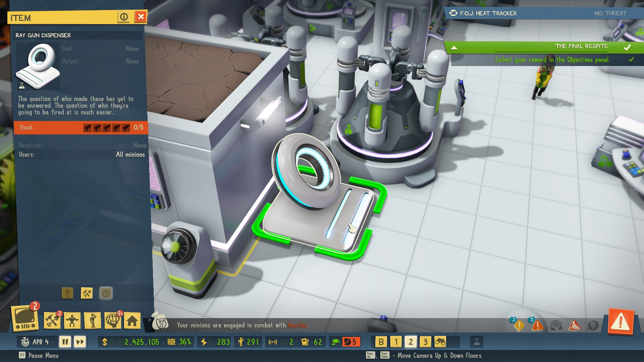This screenshot has width=644, height=362.
Task: Click the henchman saluting icon
Action: [93, 321]
